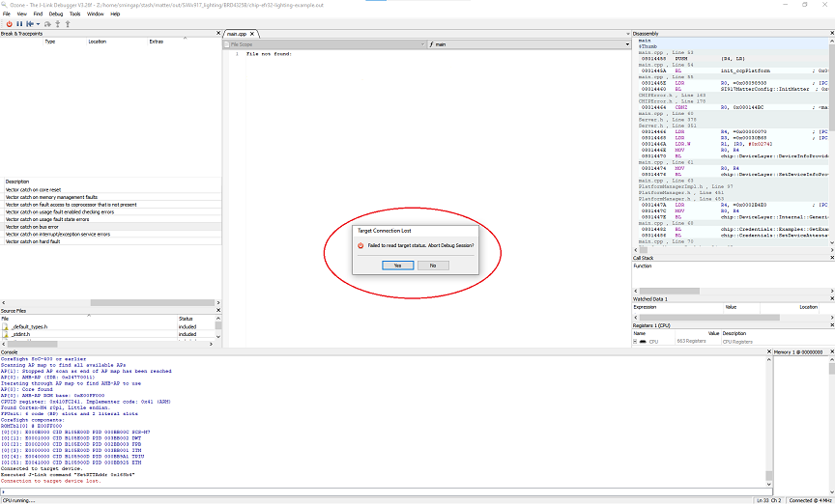
Task: Collapse the CPU registers tree node
Action: click(635, 342)
